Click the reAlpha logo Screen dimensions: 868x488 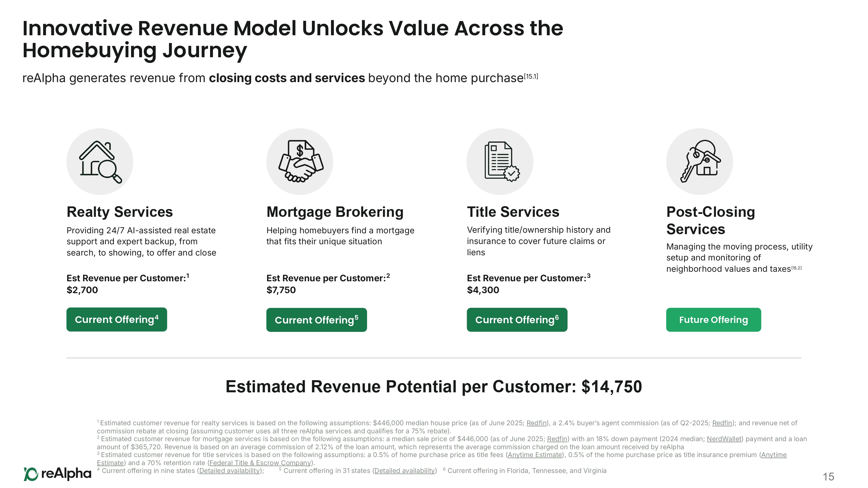(x=57, y=474)
